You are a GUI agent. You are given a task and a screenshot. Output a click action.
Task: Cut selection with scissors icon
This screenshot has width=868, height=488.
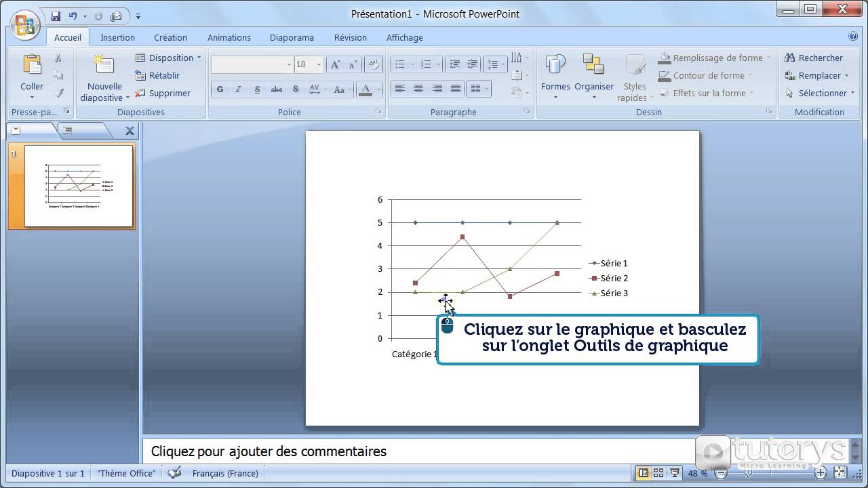58,58
